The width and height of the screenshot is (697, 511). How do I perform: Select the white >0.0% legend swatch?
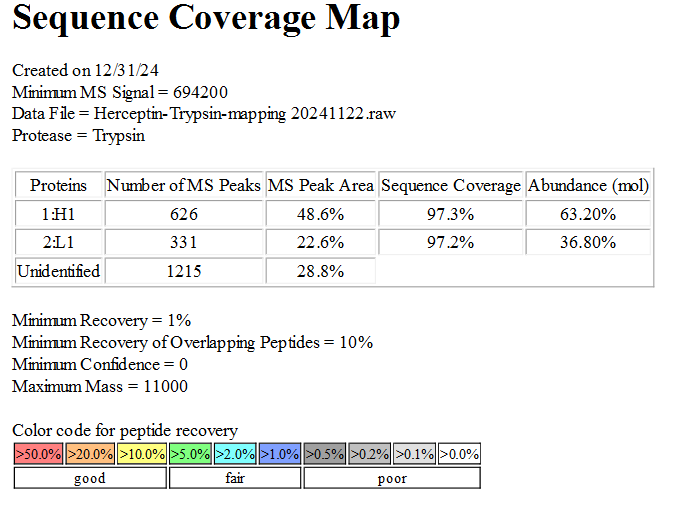tap(459, 454)
